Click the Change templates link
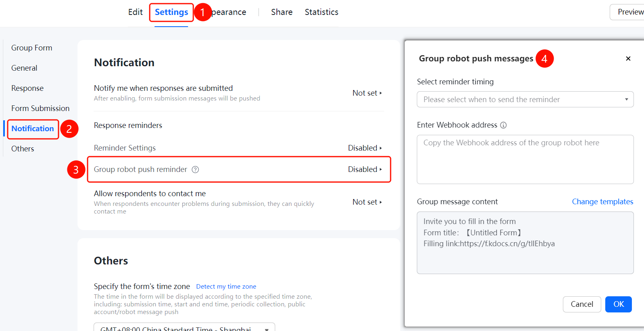The width and height of the screenshot is (644, 331). pyautogui.click(x=602, y=201)
